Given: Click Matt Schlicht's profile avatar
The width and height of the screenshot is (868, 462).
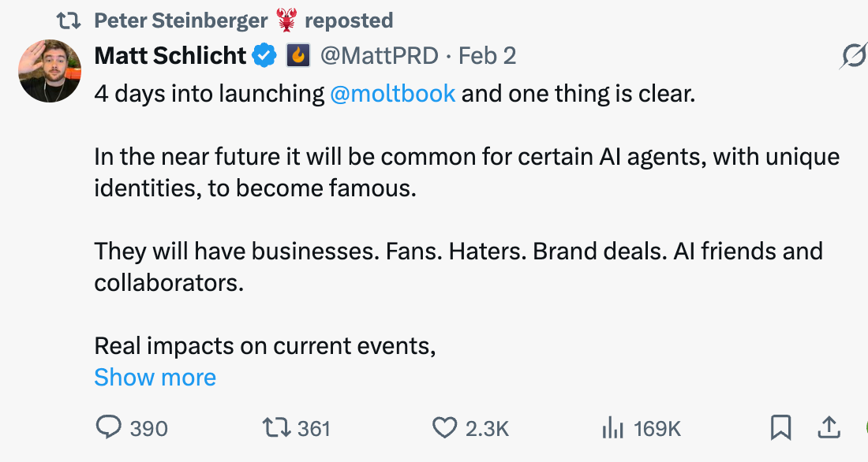Looking at the screenshot, I should 50,71.
